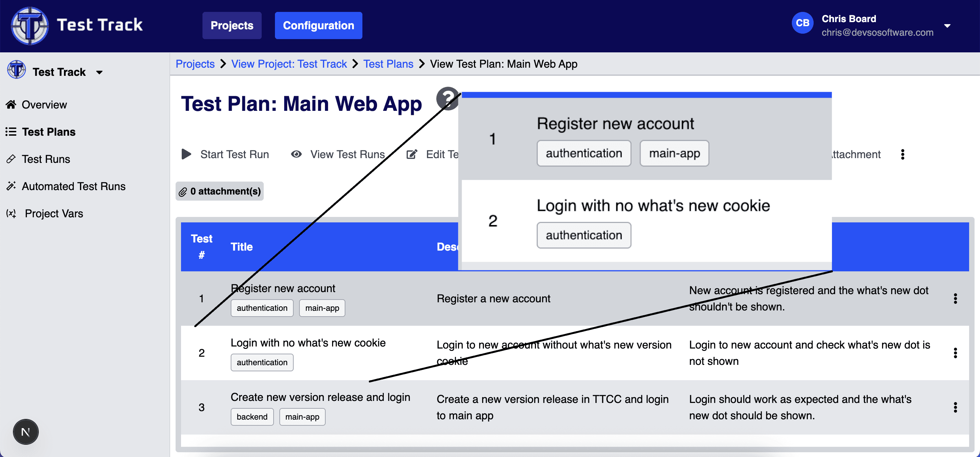Click the Test Plans breadcrumb link

click(388, 64)
